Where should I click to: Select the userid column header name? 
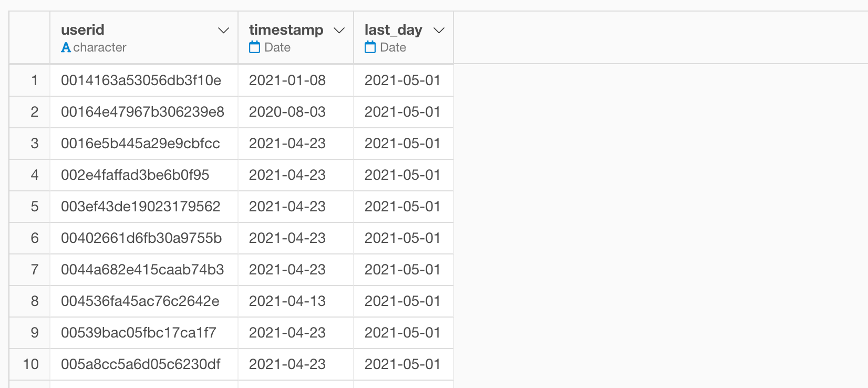(x=82, y=30)
